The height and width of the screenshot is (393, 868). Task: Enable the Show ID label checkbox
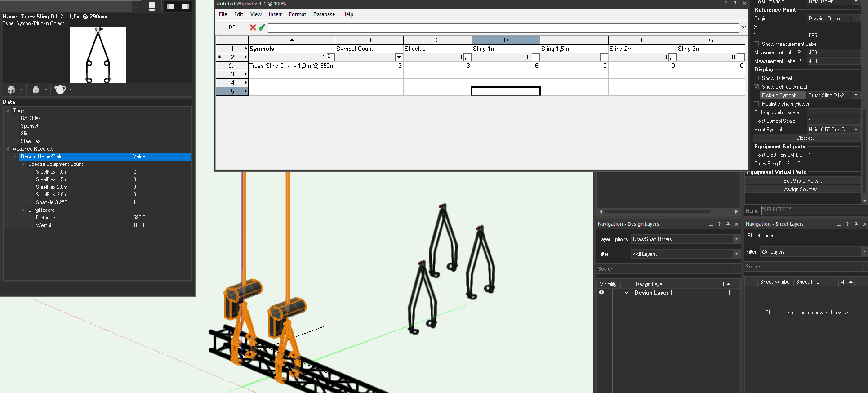tap(757, 78)
